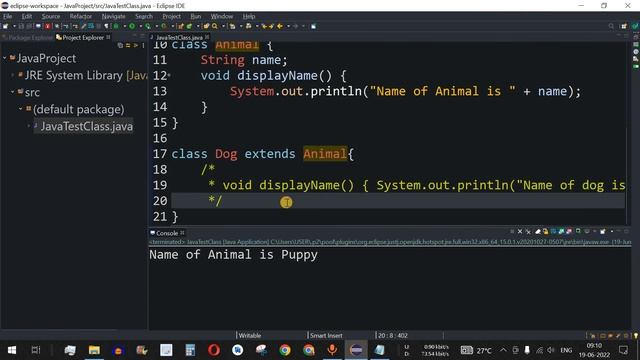Collapse the (default package) node
This screenshot has height=360, width=640.
(20, 109)
